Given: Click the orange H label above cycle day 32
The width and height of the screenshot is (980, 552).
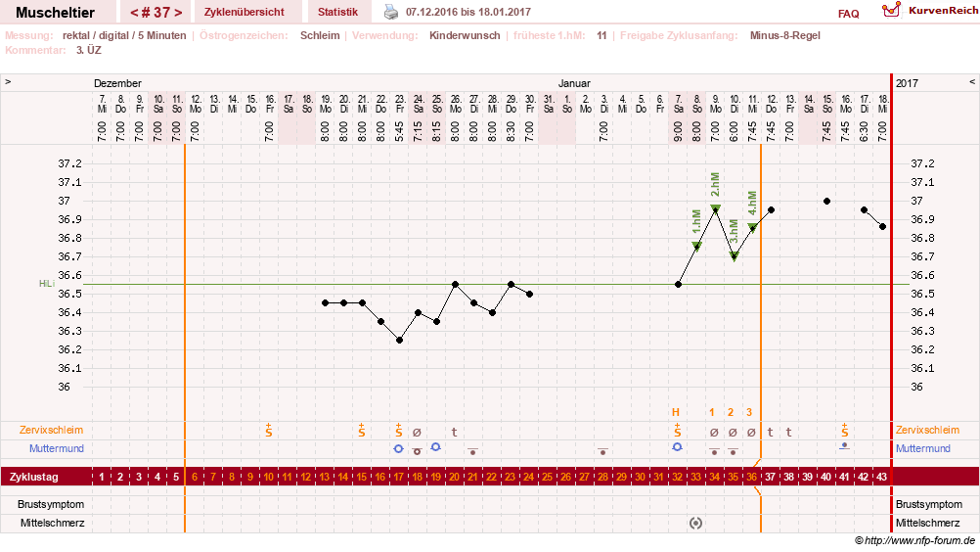Looking at the screenshot, I should [675, 412].
